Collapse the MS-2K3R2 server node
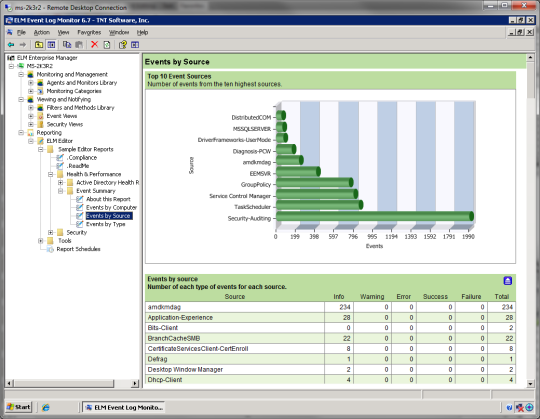Viewport: 540px width, 419px height. click(11, 66)
